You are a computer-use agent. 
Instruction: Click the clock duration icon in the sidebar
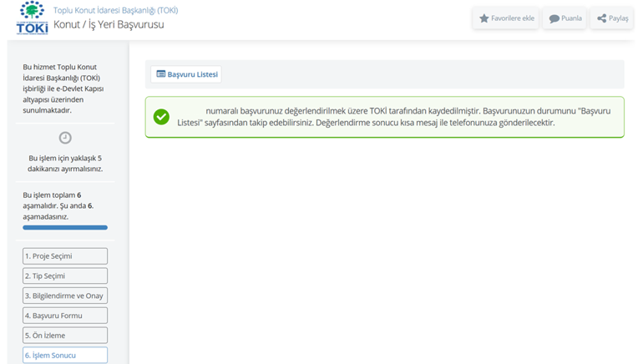tap(65, 138)
